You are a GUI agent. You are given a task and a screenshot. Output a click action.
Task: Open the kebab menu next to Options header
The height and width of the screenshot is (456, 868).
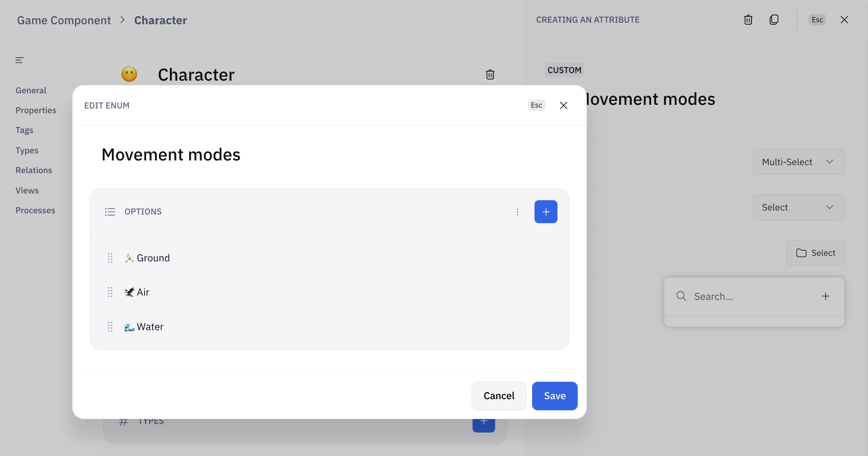[517, 211]
